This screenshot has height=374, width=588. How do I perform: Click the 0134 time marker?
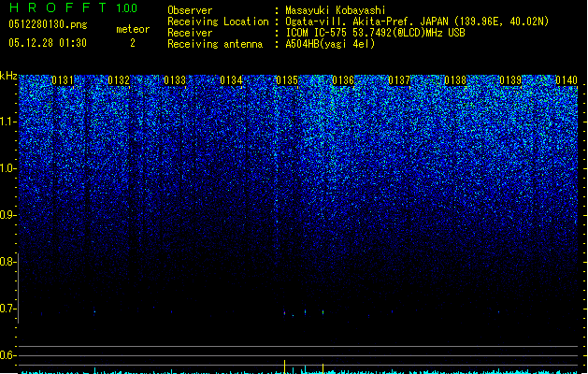[231, 80]
